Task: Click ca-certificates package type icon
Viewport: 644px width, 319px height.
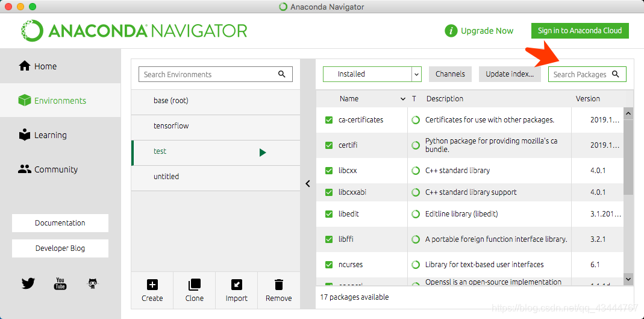Action: tap(416, 120)
